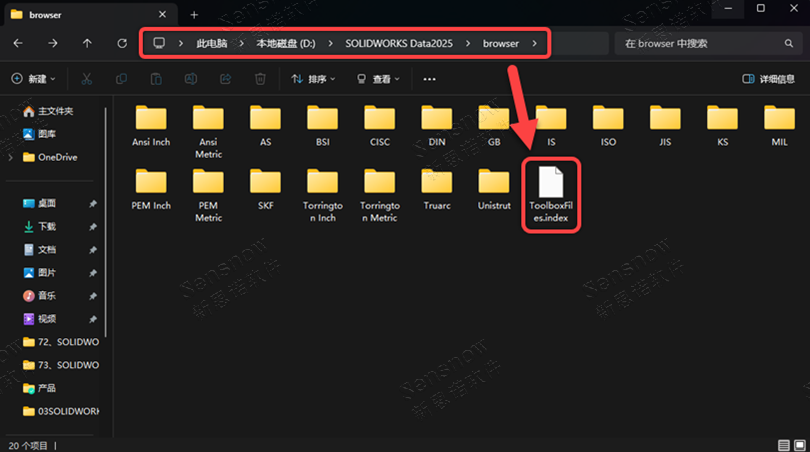Viewport: 810px width, 452px height.
Task: Refresh the current folder view
Action: 122,44
